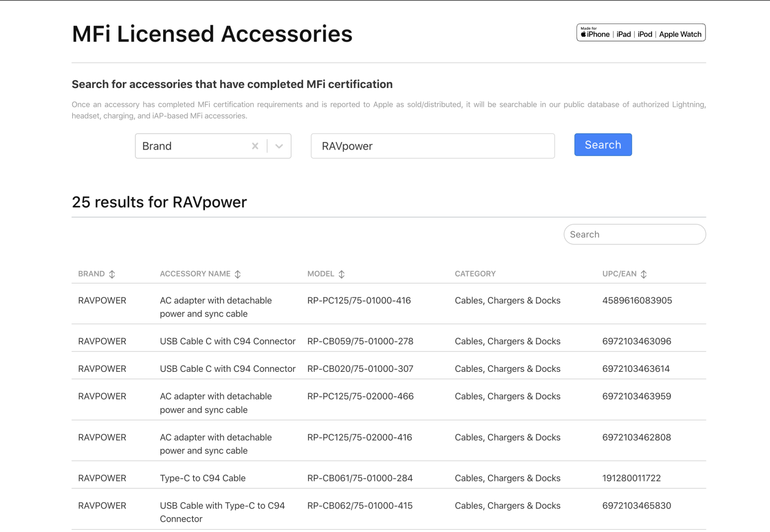Click model RP-CB020/75-01000-307 entry
Screen dimensions: 770x532
pos(360,369)
